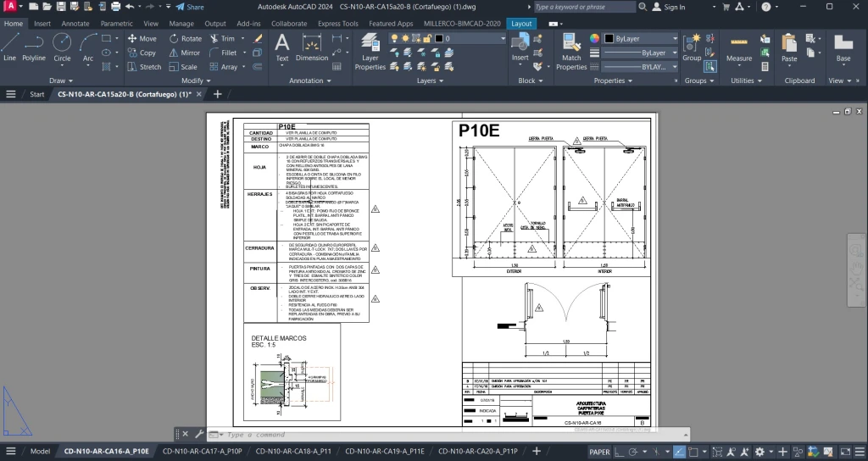Click the Save icon in quick access toolbar
The width and height of the screenshot is (868, 461).
(61, 7)
